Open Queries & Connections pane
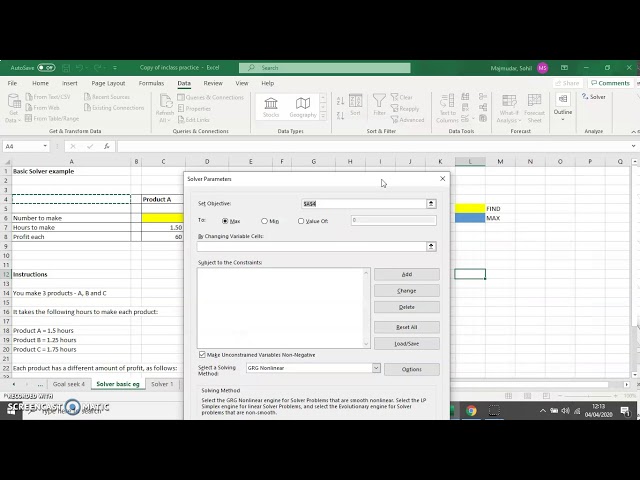640x480 pixels. click(211, 97)
